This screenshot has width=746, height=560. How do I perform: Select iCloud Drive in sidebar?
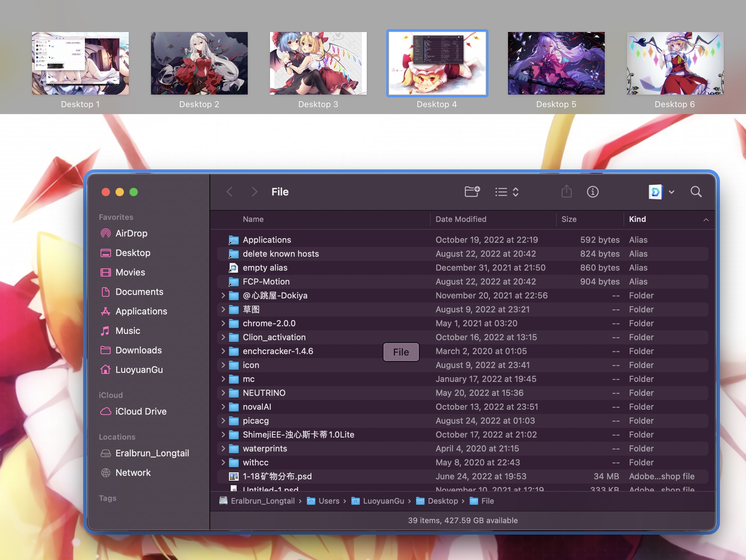[141, 411]
